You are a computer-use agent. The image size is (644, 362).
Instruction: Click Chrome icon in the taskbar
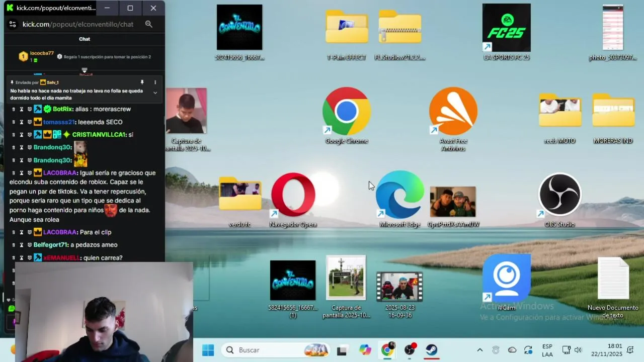387,350
